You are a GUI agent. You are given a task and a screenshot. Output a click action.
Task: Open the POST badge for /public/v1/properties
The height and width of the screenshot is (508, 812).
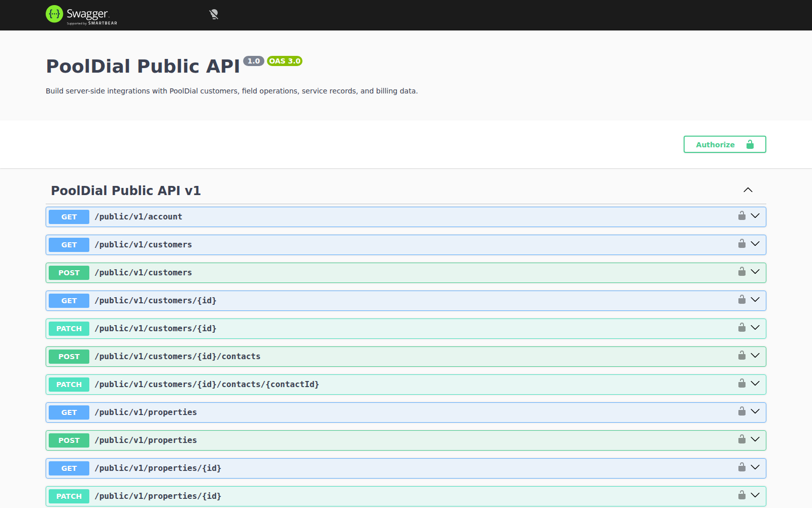coord(69,440)
